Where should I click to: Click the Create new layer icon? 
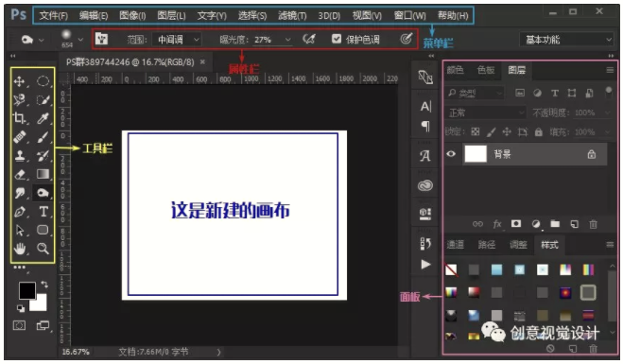[574, 224]
